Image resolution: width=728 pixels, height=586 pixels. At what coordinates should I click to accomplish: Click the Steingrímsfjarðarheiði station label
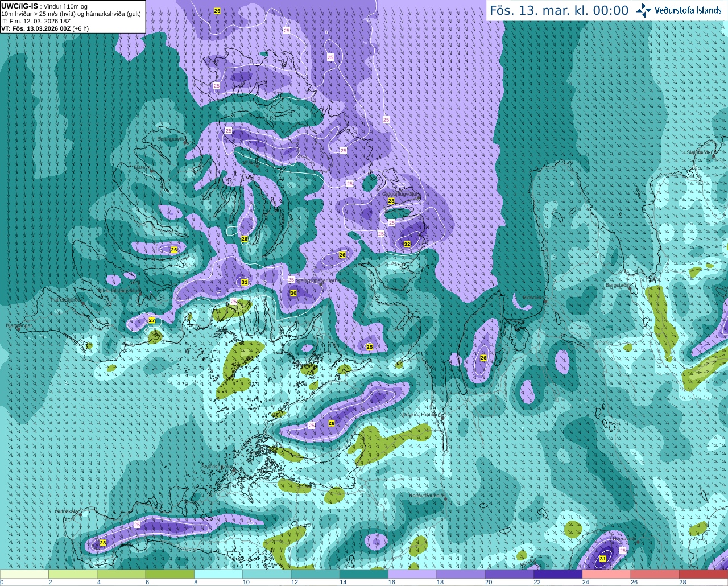[322, 280]
